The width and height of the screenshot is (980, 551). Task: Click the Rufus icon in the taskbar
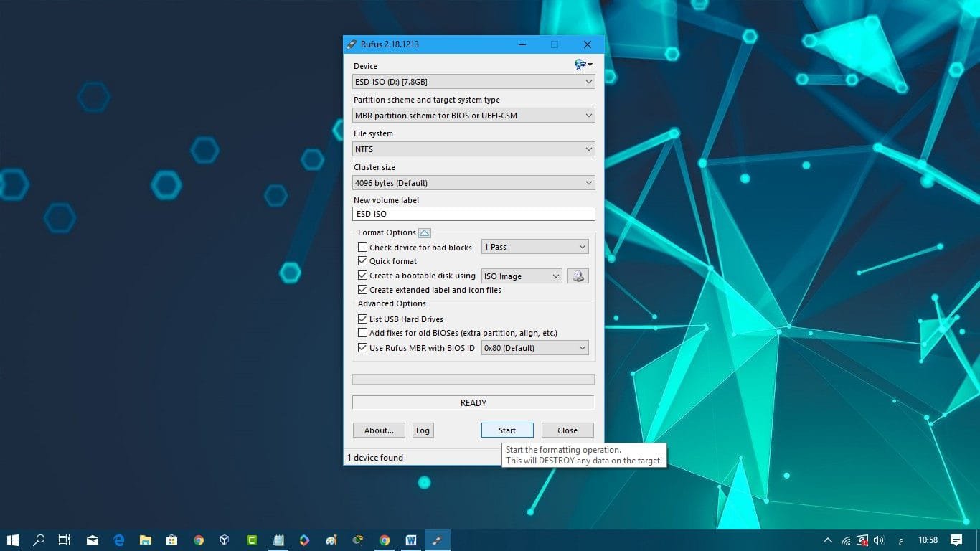[436, 540]
